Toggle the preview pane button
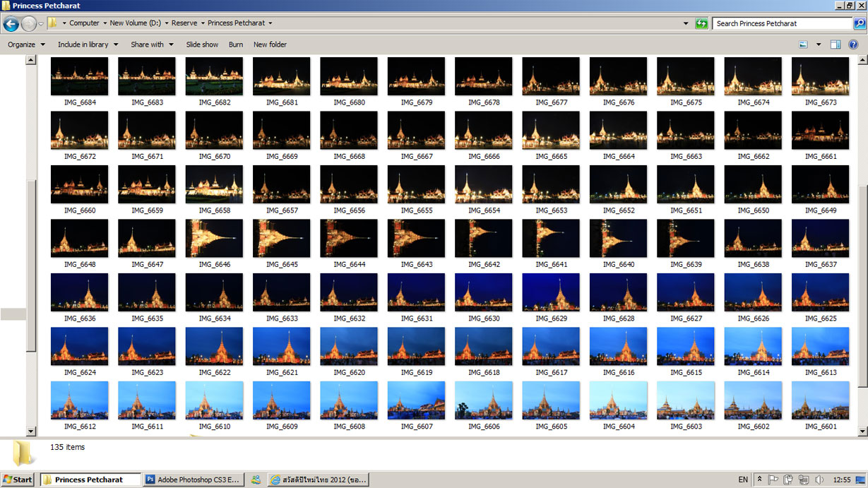 pyautogui.click(x=836, y=44)
